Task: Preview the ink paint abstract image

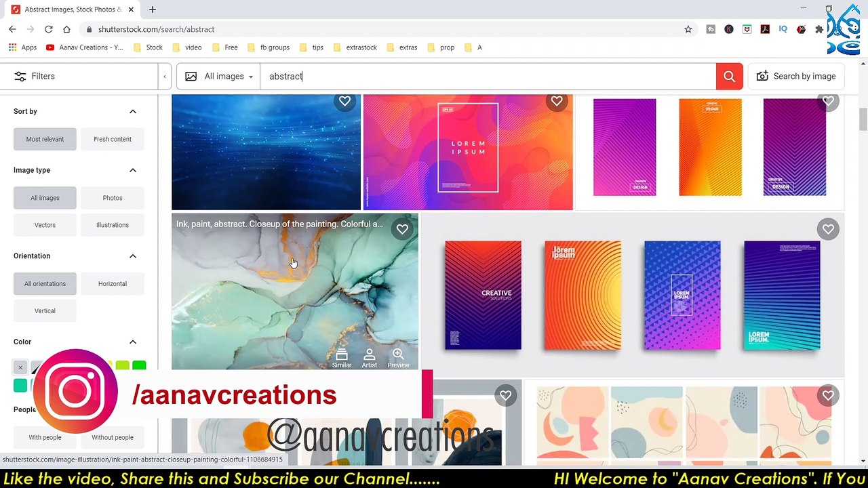Action: 398,359
